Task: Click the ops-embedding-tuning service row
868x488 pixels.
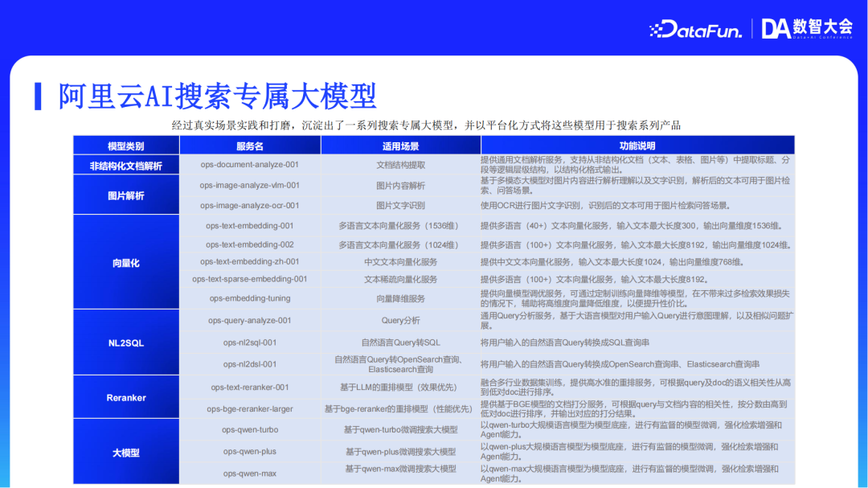Action: point(249,298)
